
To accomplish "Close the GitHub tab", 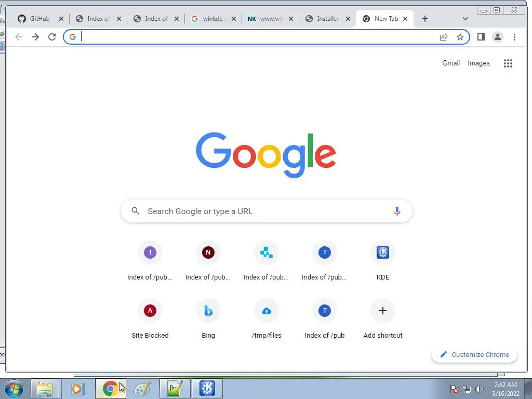I will pyautogui.click(x=61, y=19).
